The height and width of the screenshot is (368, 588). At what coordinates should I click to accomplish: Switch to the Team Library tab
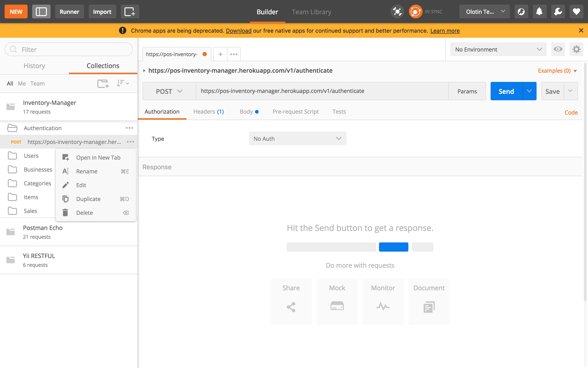point(311,12)
